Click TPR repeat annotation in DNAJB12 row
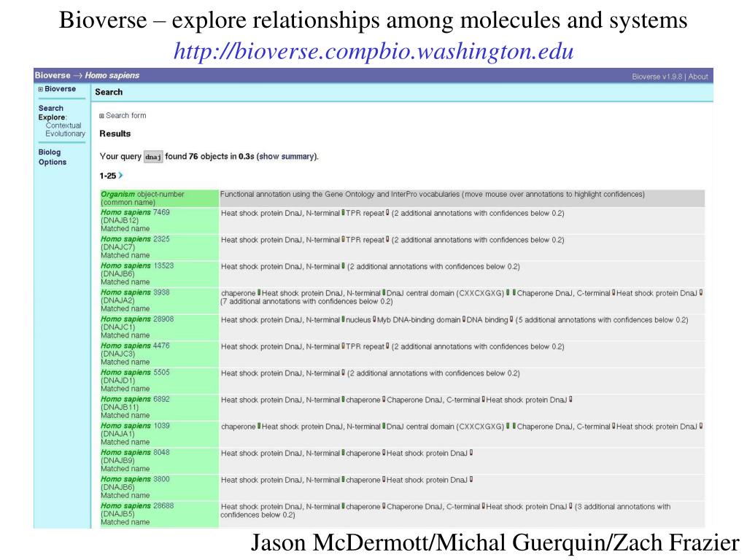747x560 pixels. [x=365, y=214]
